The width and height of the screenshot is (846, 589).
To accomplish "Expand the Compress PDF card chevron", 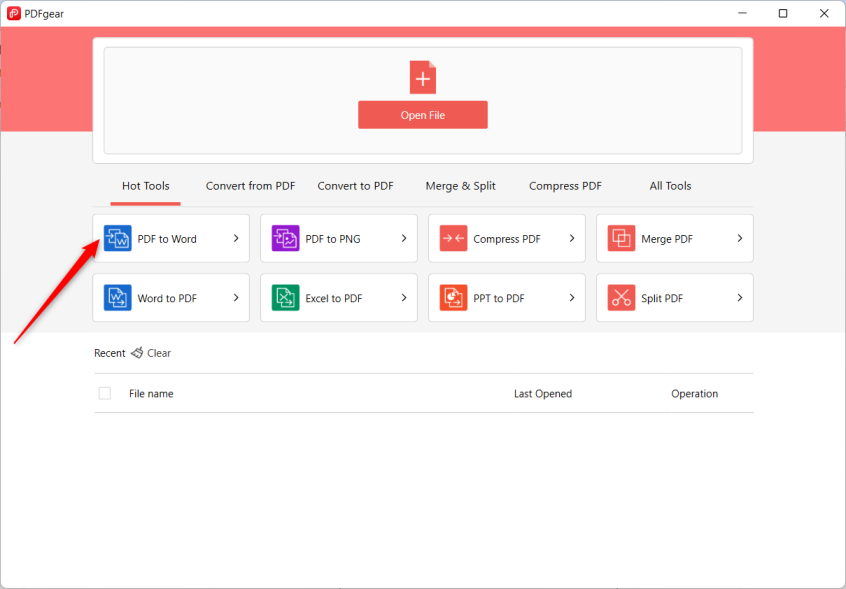I will point(572,238).
